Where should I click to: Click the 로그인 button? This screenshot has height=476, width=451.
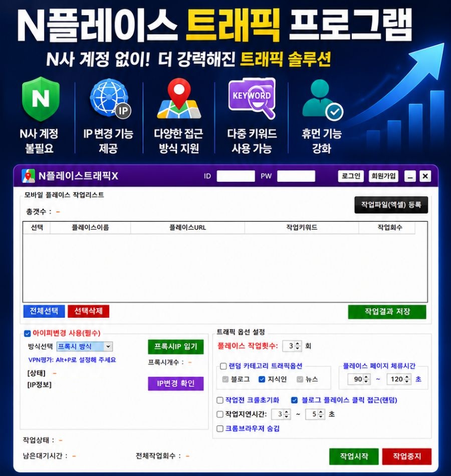tap(351, 176)
